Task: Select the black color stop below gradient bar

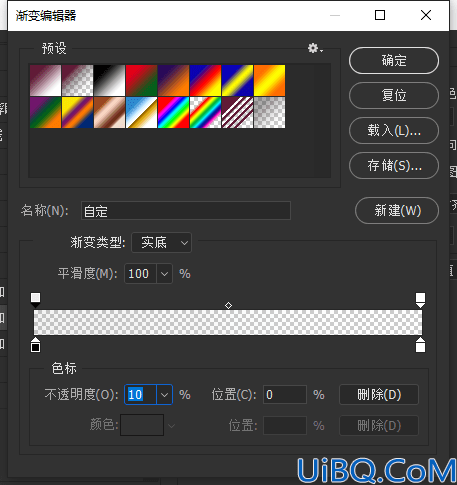Action: (35, 345)
